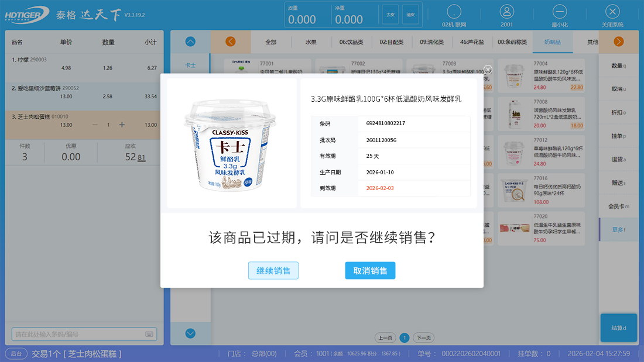Viewport: 644px width, 362px height.
Task: Go to 下一页 of product list
Action: [423, 338]
